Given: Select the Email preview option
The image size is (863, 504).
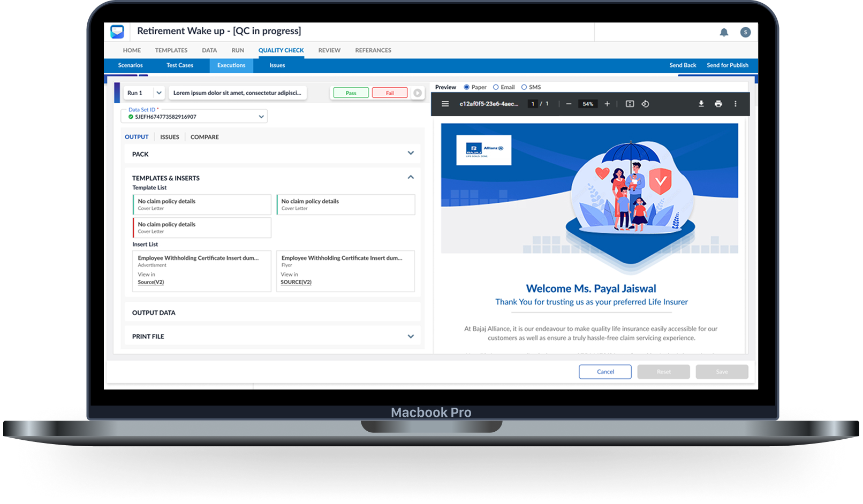Looking at the screenshot, I should 496,87.
